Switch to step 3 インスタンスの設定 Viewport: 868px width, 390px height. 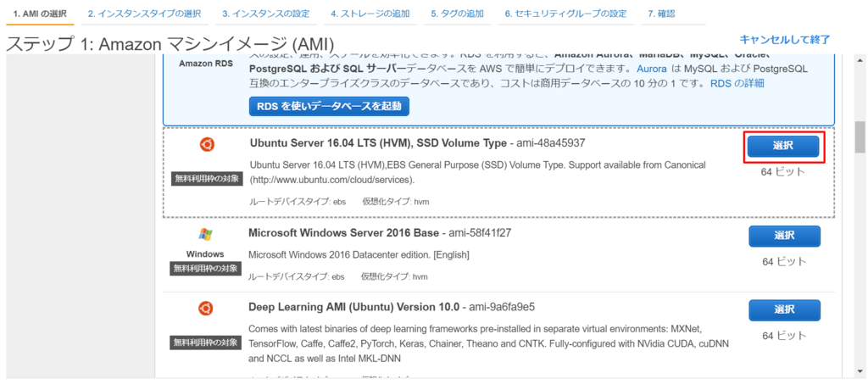pyautogui.click(x=265, y=14)
